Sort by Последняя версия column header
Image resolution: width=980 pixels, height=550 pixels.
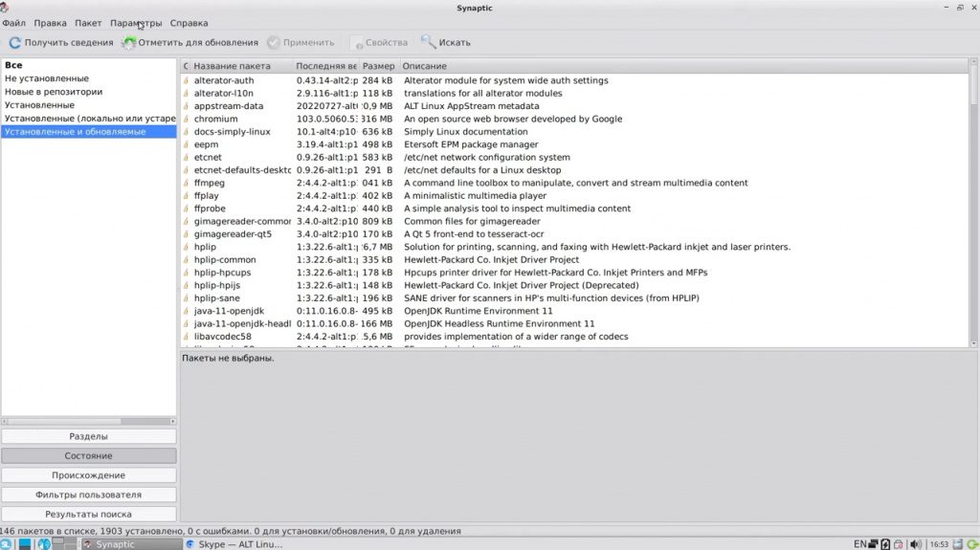(325, 66)
